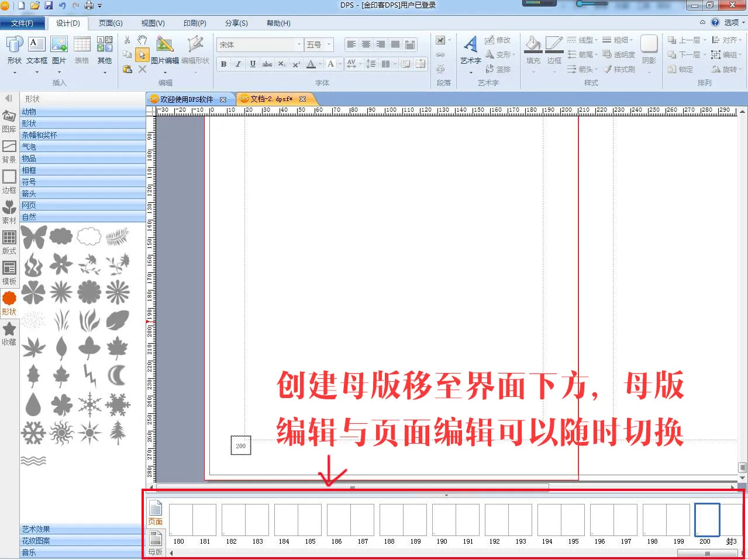The image size is (748, 560).
Task: Click the 母版 master edit button
Action: coord(156,543)
